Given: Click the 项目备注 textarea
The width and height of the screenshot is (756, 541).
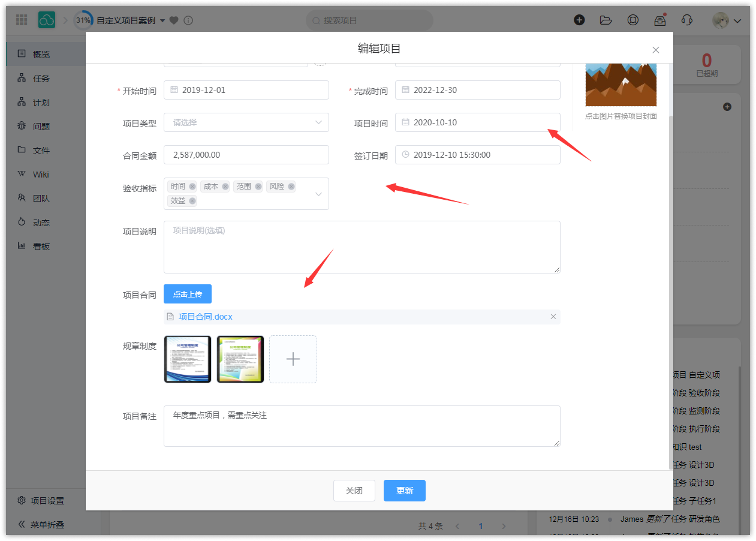Looking at the screenshot, I should tap(362, 426).
